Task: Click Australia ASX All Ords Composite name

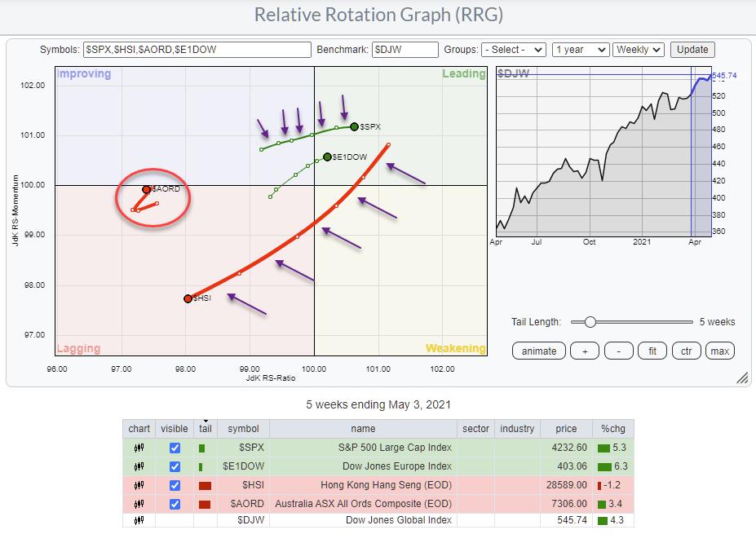Action: [364, 504]
